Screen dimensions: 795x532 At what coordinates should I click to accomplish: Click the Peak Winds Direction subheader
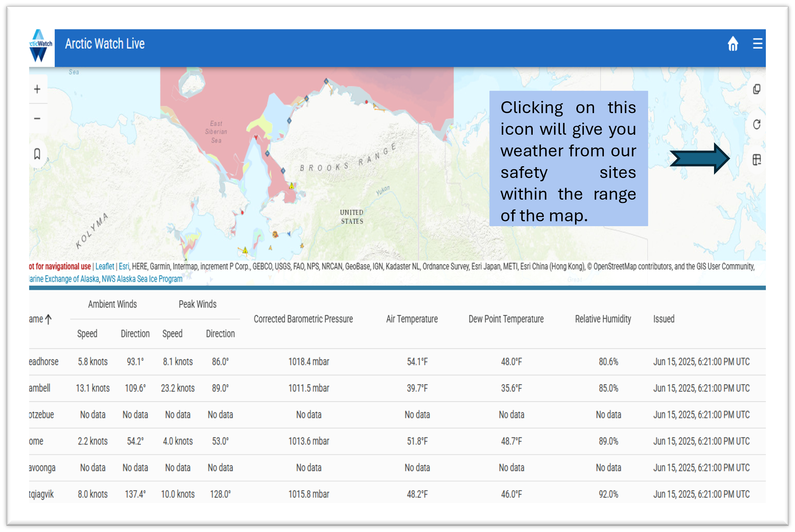click(220, 334)
